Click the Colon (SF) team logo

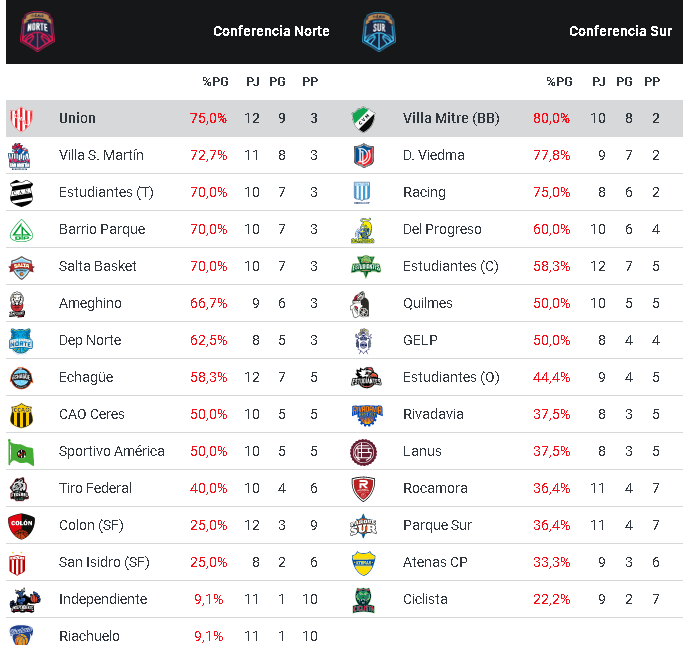coord(22,526)
